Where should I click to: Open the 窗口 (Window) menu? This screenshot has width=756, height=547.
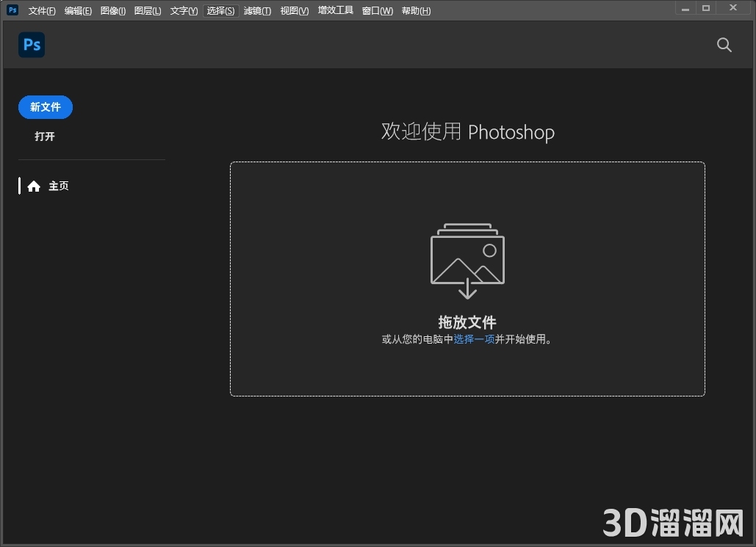point(376,10)
